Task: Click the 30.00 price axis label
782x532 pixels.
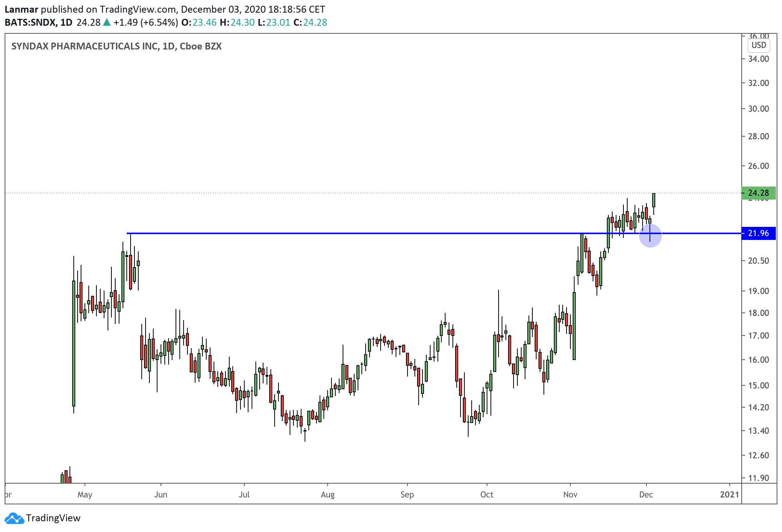Action: [x=758, y=109]
